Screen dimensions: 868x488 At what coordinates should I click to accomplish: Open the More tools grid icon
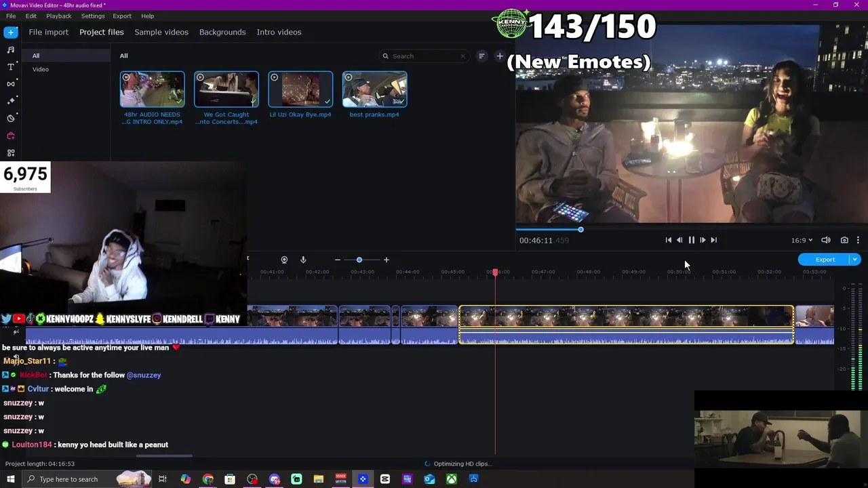coord(11,153)
